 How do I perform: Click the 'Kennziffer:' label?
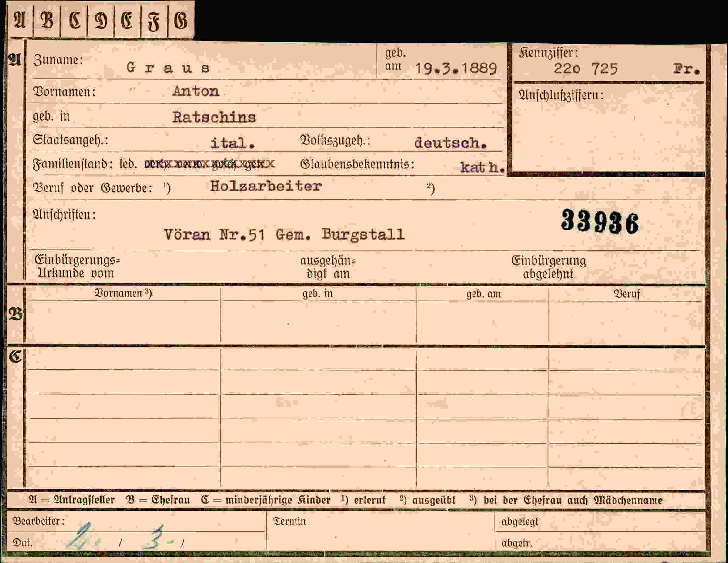(x=548, y=53)
